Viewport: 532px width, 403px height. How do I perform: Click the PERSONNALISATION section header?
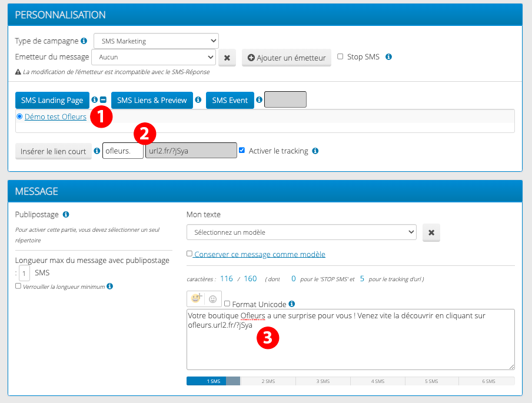265,15
